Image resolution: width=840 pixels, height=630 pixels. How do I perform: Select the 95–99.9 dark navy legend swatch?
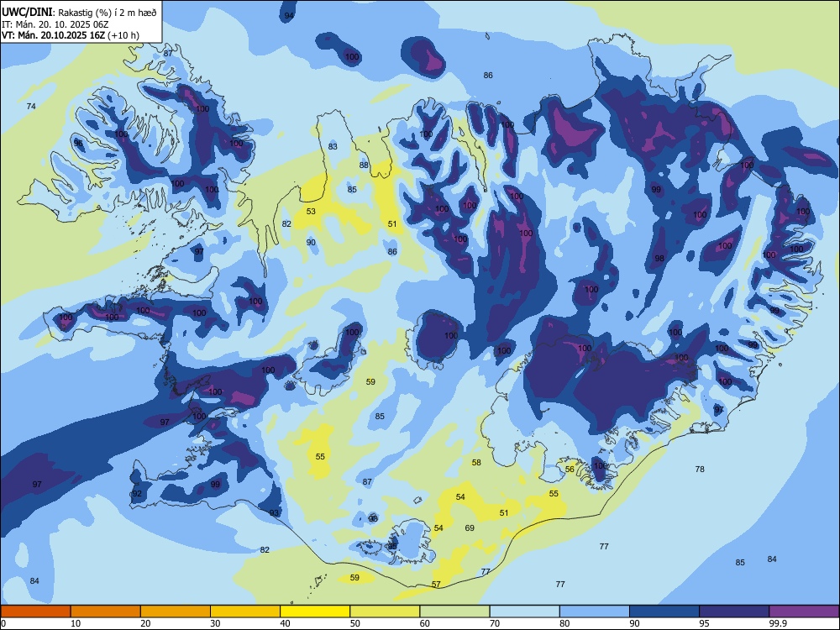coord(734,612)
